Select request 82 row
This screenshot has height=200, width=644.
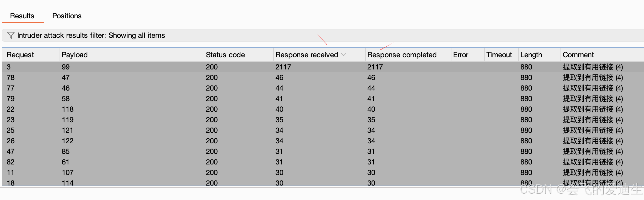pos(323,162)
